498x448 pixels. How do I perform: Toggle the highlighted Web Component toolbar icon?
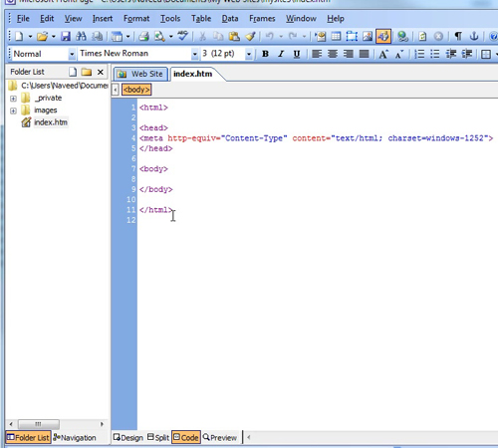click(383, 36)
